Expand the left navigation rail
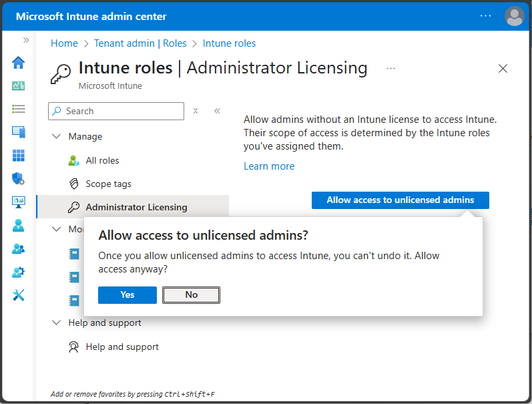532x404 pixels. click(26, 40)
